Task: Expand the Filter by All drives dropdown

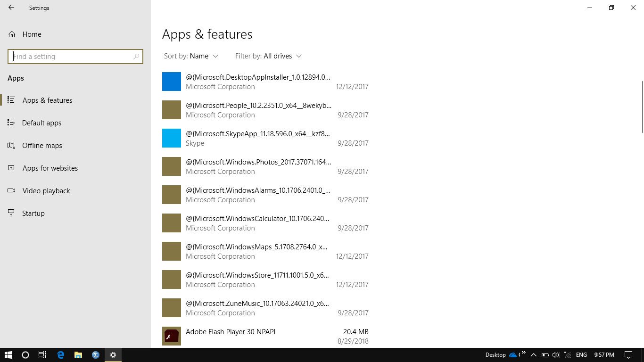Action: coord(268,56)
